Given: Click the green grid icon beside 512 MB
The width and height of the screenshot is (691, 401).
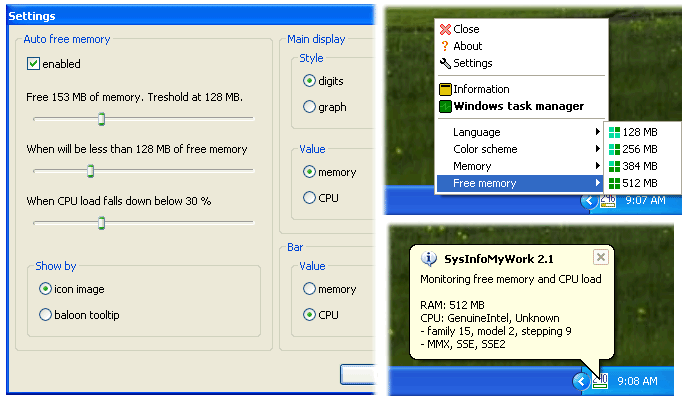Looking at the screenshot, I should tap(614, 183).
